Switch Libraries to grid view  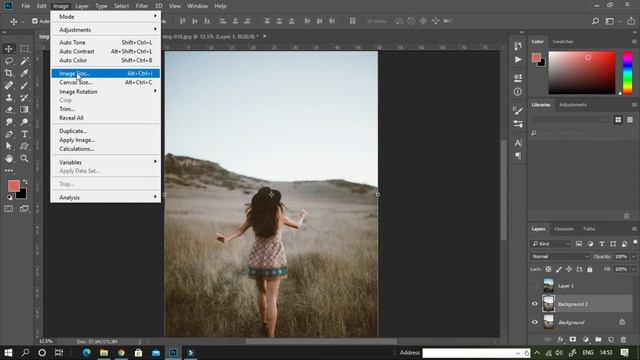point(618,120)
